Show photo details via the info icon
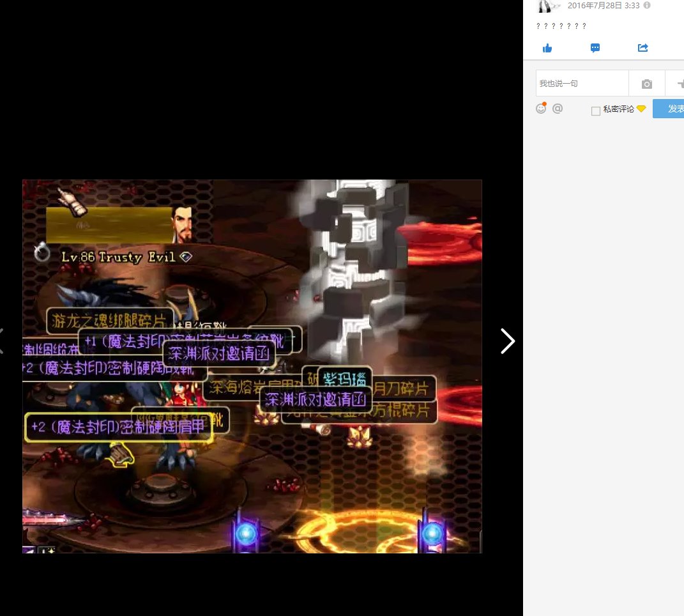The image size is (684, 616). (647, 5)
